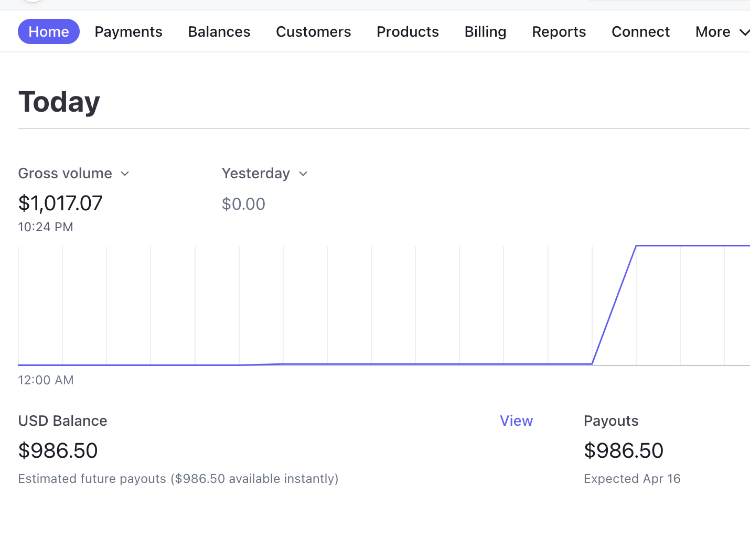Click the rising segment of chart line
This screenshot has height=560, width=750.
tap(614, 305)
